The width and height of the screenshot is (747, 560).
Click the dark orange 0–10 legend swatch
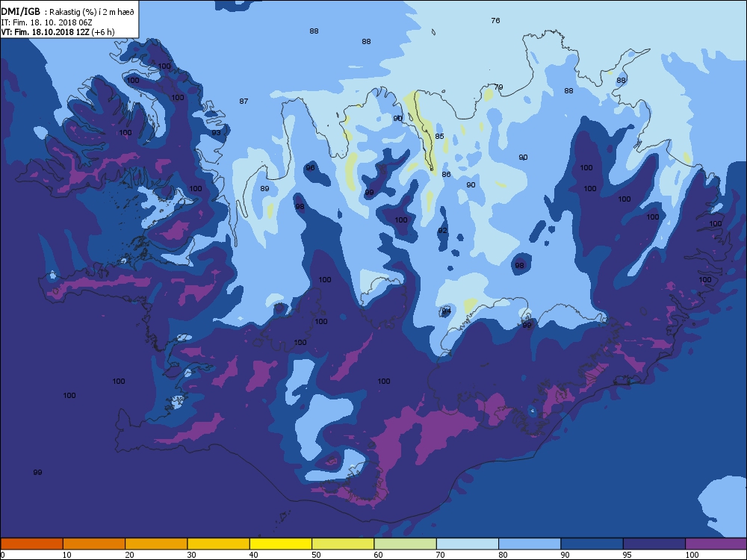[x=31, y=544]
